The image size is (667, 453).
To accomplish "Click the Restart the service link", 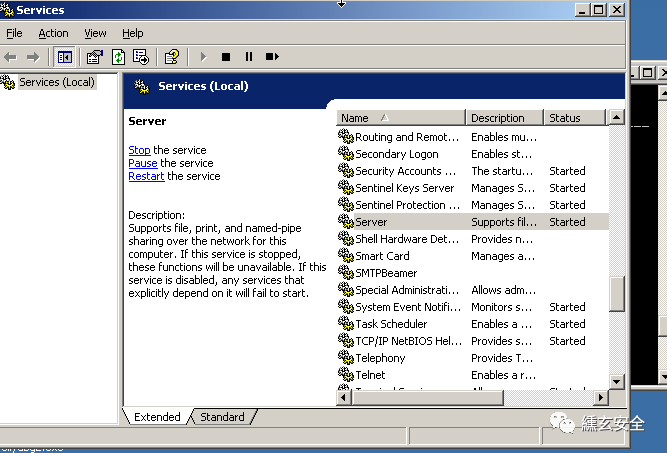I will click(146, 176).
